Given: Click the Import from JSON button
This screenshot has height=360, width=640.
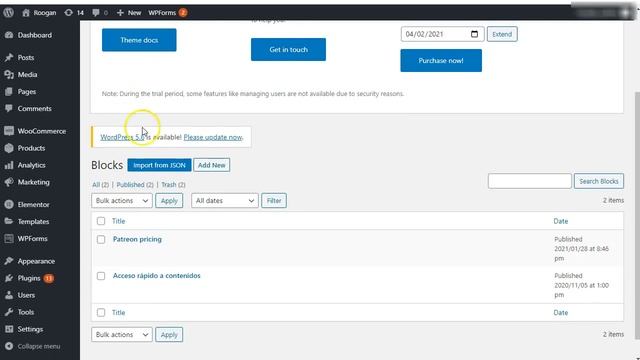Looking at the screenshot, I should [x=159, y=165].
